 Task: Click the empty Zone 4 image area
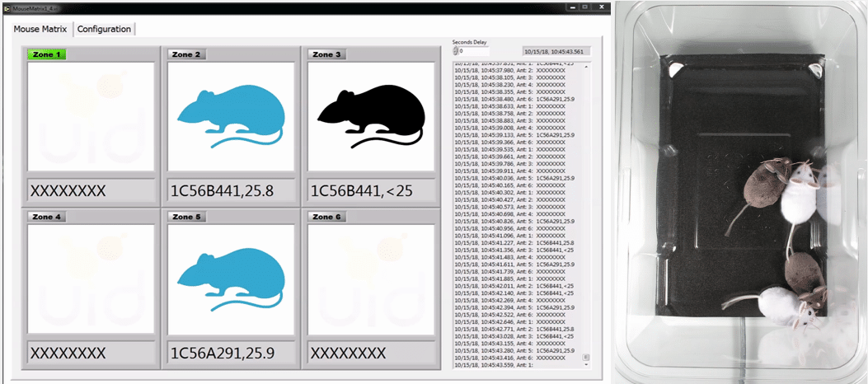tap(91, 278)
